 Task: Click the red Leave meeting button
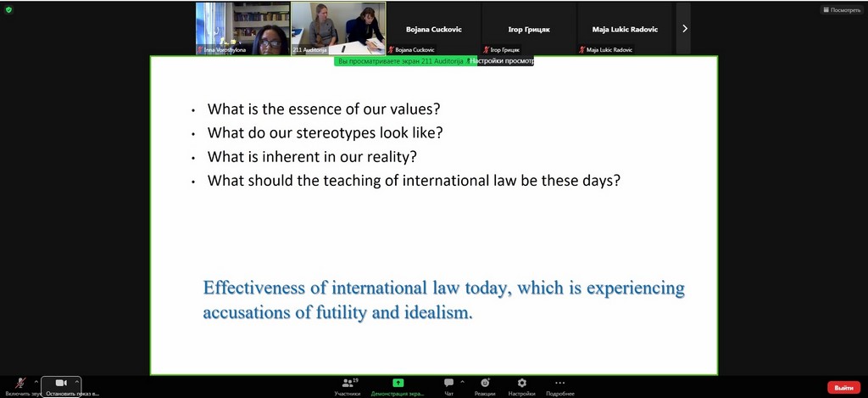pos(843,387)
